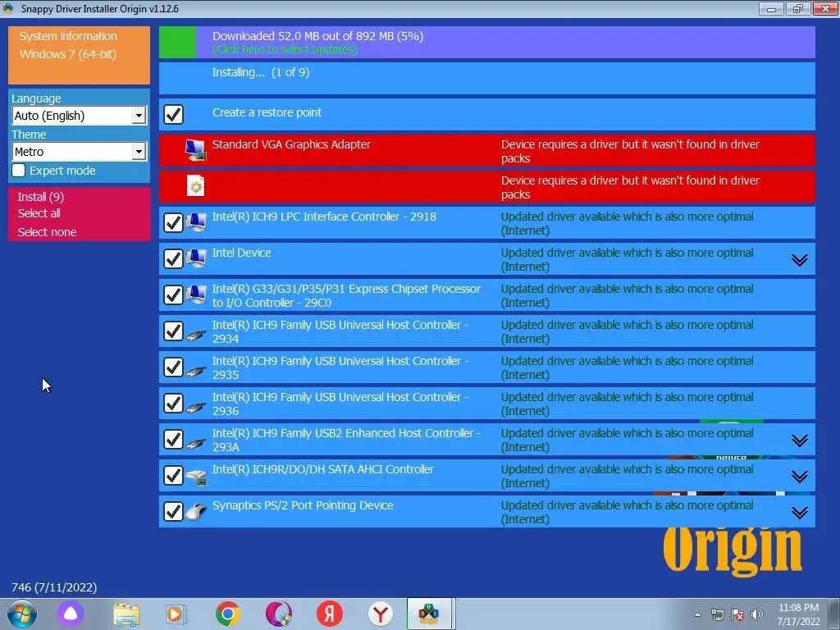Click the 'Click here to select updates' link
Screen dimensions: 840x630
coord(285,49)
